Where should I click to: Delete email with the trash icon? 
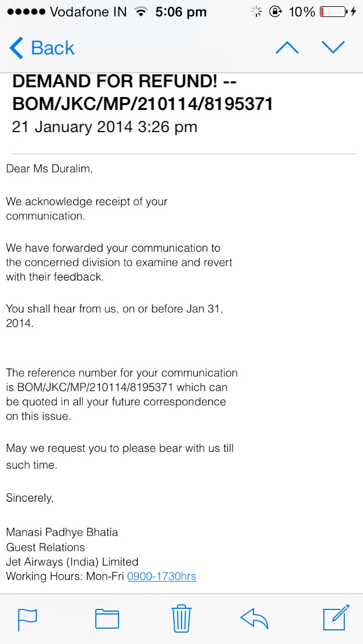(x=181, y=618)
